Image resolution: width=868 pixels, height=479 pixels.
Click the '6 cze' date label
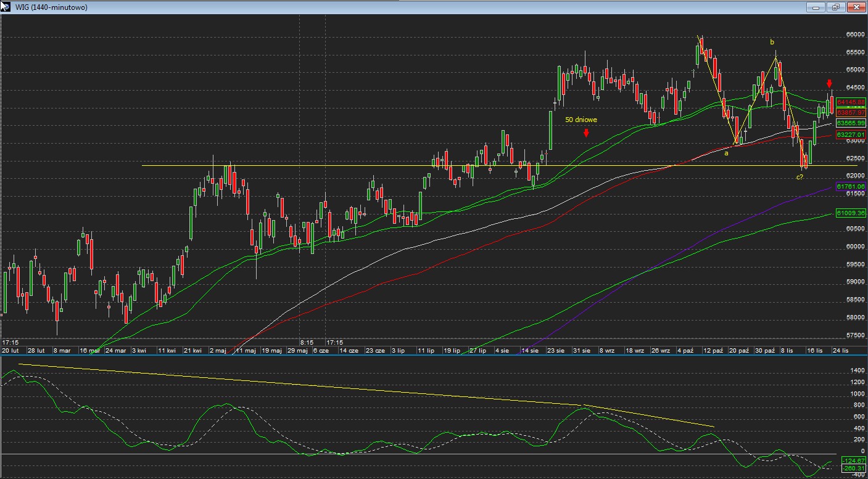tap(322, 350)
